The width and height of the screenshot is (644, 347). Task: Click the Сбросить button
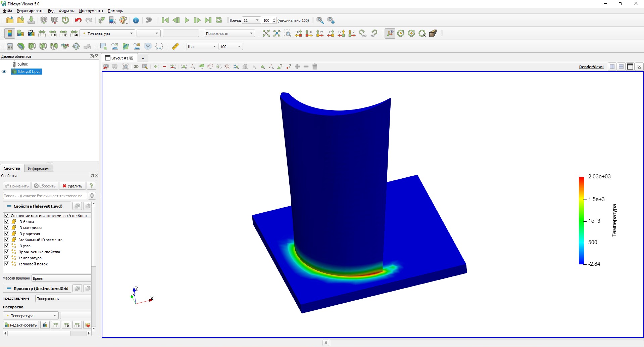pos(45,186)
